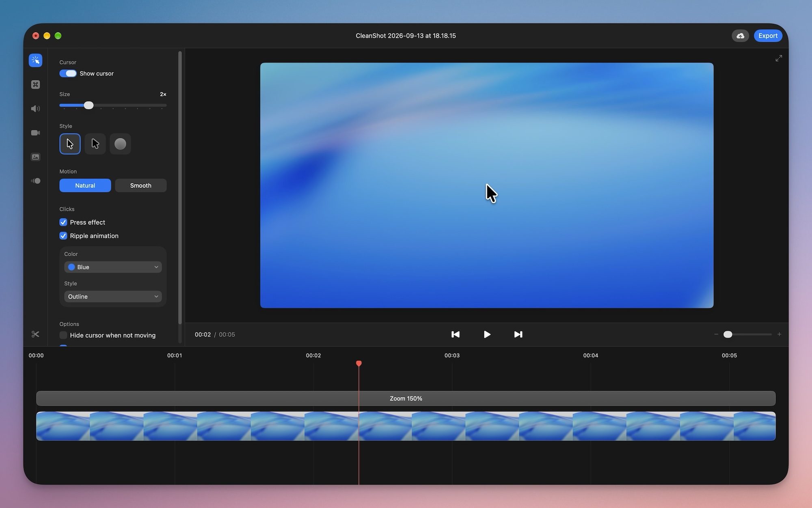Open the audio settings sidebar tab
The width and height of the screenshot is (812, 508).
35,109
